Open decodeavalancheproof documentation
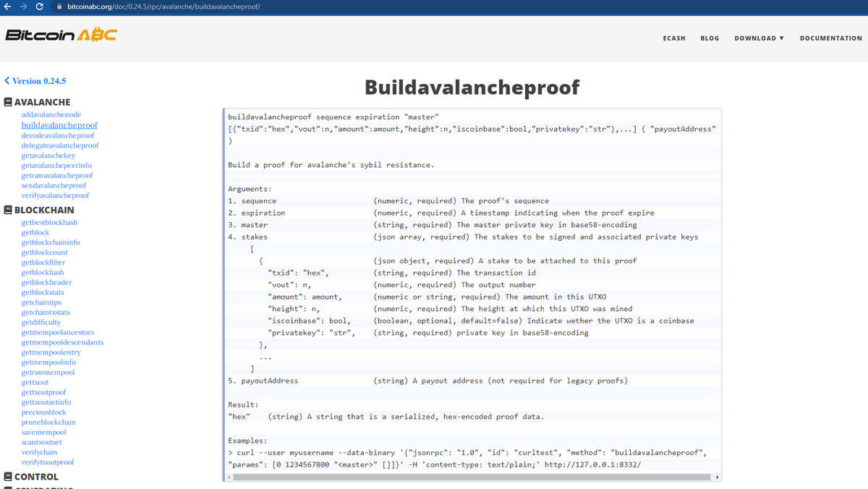868x489 pixels. point(58,135)
